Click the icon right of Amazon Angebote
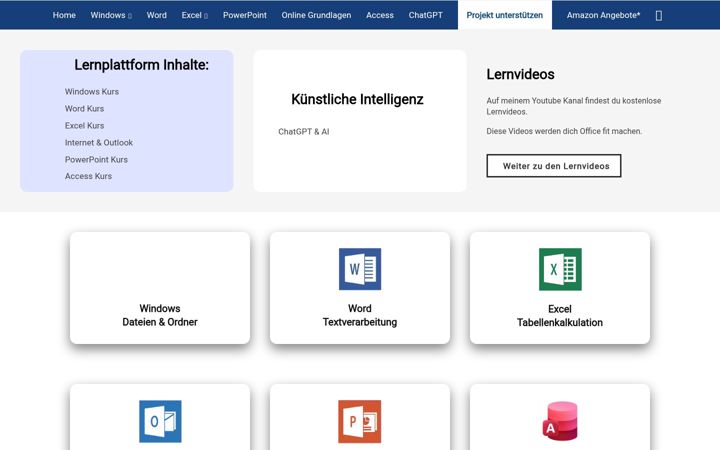Screen dimensions: 720x450 coord(658,16)
